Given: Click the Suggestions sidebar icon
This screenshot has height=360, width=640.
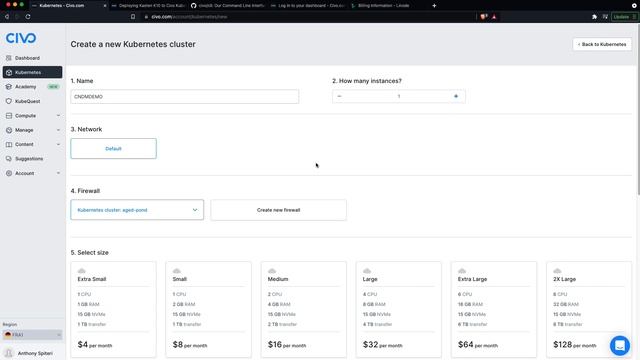Looking at the screenshot, I should click(x=9, y=159).
